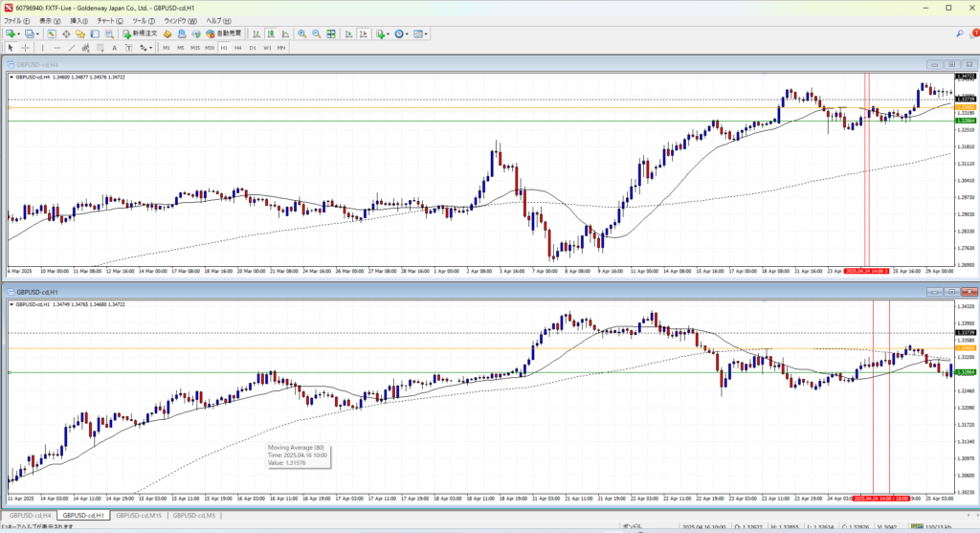Expand the arrows objects dropdown
Viewport: 980px width, 533px height.
point(148,47)
